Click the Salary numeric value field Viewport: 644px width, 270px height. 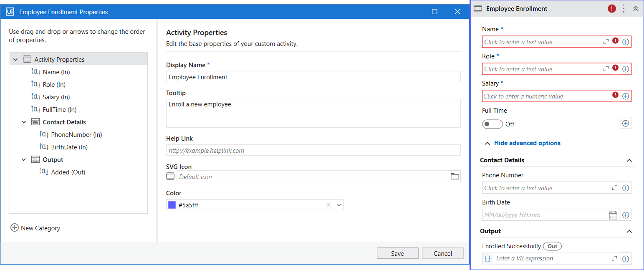[x=546, y=96]
